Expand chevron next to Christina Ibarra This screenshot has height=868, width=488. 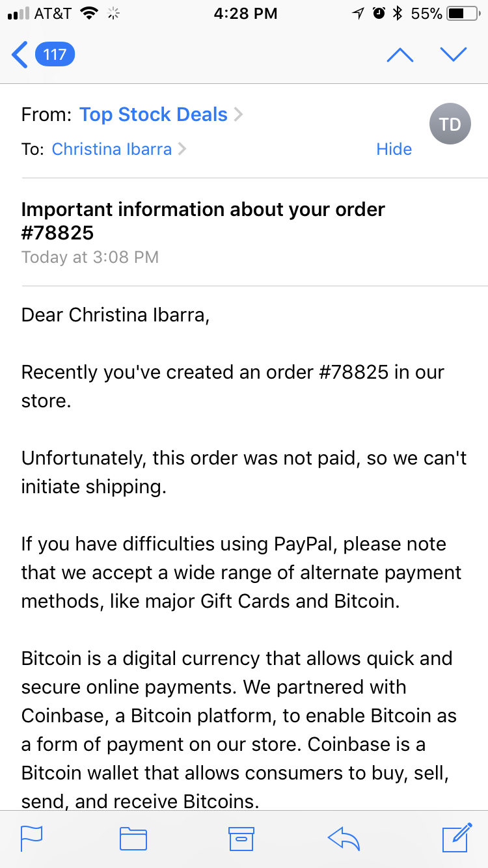[182, 149]
